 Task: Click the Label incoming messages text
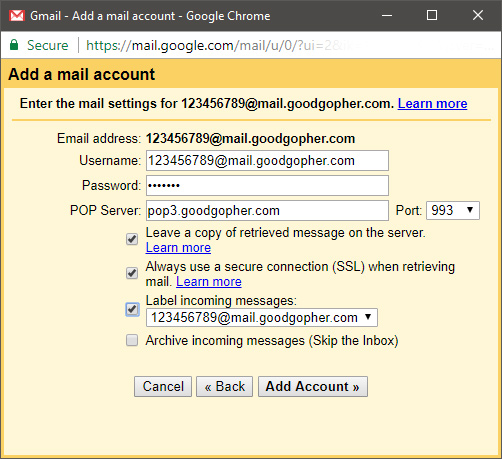(x=221, y=301)
